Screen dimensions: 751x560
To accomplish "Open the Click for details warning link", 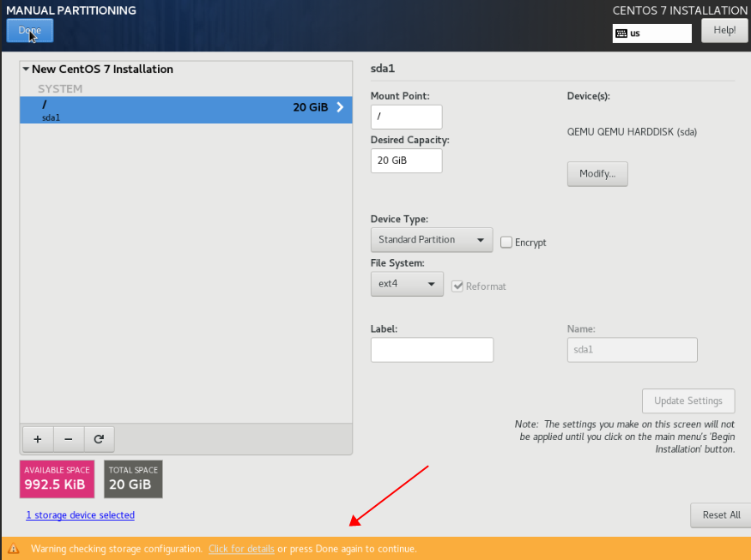I will click(241, 549).
